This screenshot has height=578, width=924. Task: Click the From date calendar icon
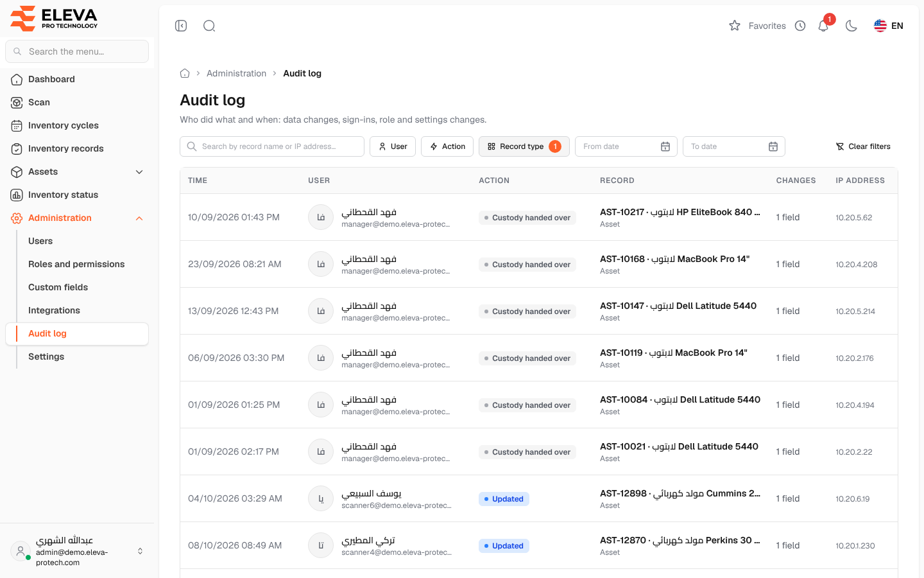(665, 146)
